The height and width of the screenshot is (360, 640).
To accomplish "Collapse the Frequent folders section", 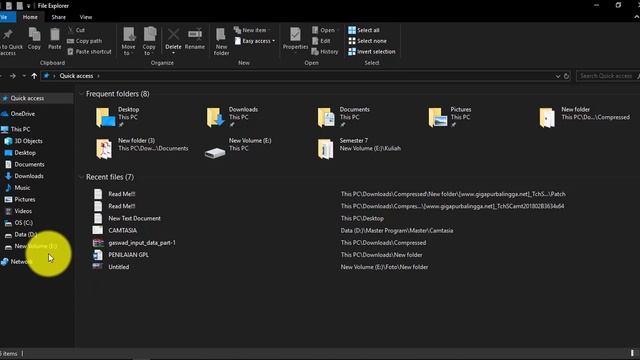I will 81,94.
